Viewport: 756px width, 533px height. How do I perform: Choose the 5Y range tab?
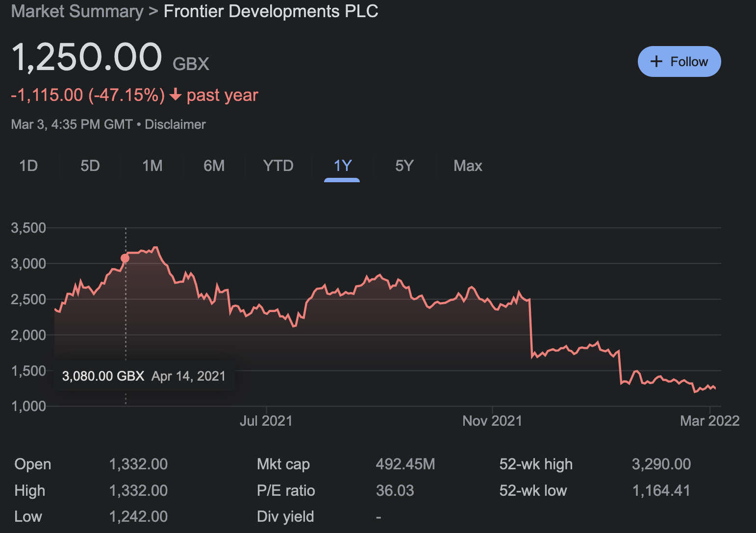404,166
